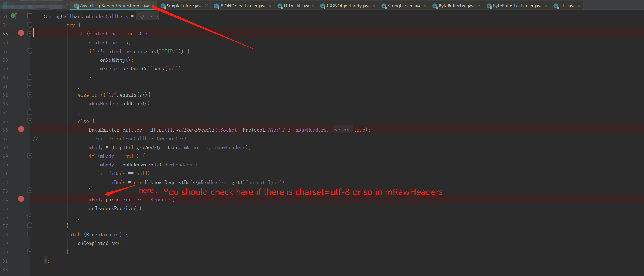The height and width of the screenshot is (276, 644).
Task: Click onCompleted(ex) call
Action: pyautogui.click(x=98, y=243)
